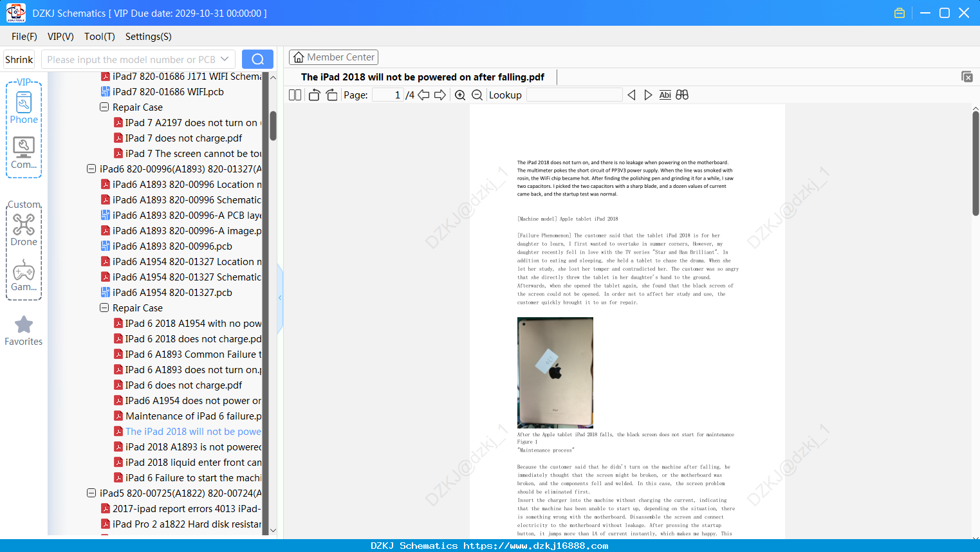Rotate the page clockwise
The image size is (980, 552).
[331, 95]
